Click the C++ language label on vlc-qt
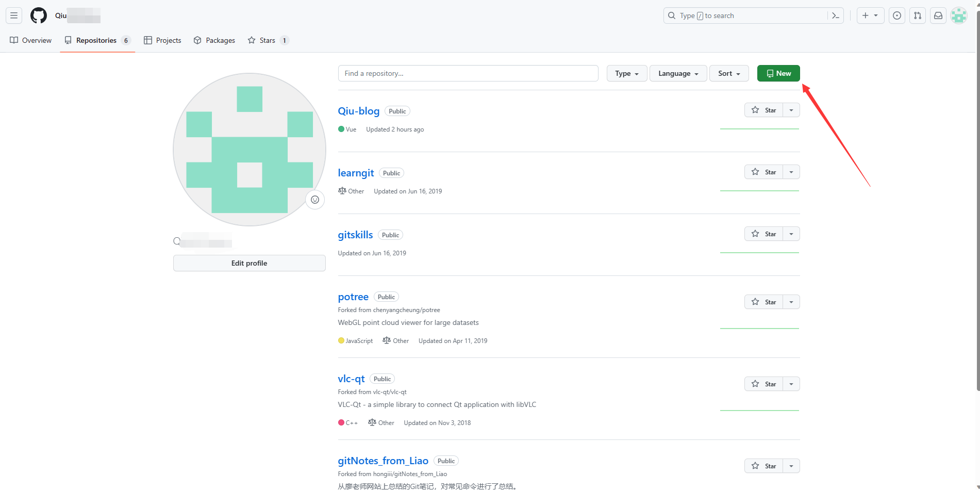The width and height of the screenshot is (980, 490). pos(348,423)
